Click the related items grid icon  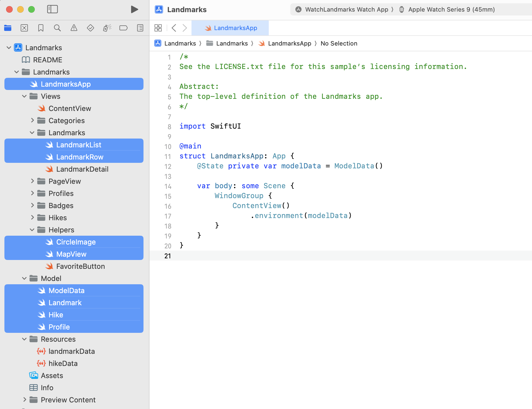(158, 28)
